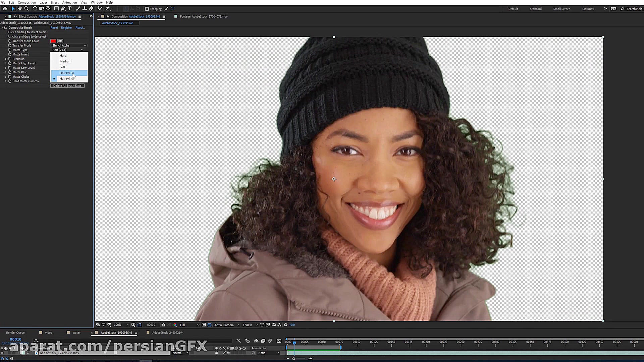The height and width of the screenshot is (362, 644).
Task: Select the Hand tool
Action: (x=20, y=9)
